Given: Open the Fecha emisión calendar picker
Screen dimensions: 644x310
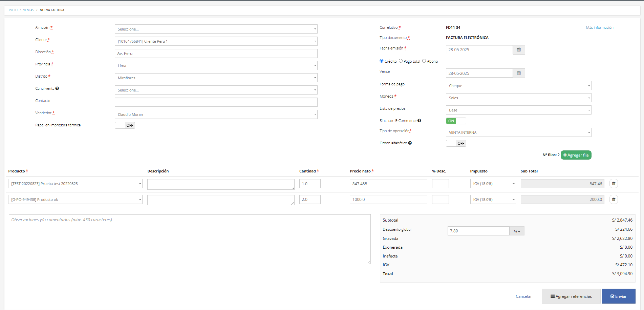Looking at the screenshot, I should point(519,50).
